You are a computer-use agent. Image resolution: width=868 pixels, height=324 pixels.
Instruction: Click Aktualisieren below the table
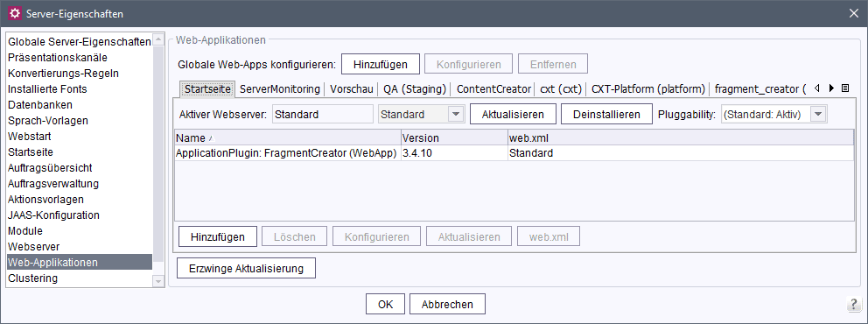coord(469,237)
